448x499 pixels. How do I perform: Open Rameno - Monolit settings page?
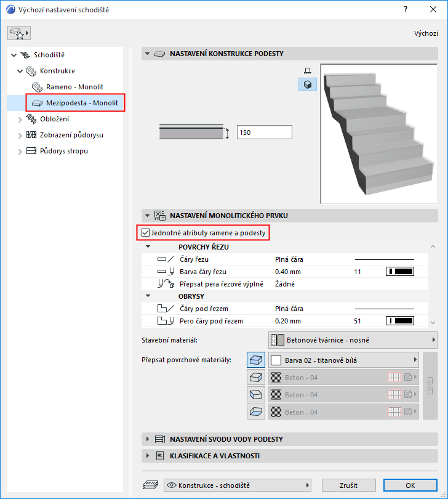click(74, 87)
